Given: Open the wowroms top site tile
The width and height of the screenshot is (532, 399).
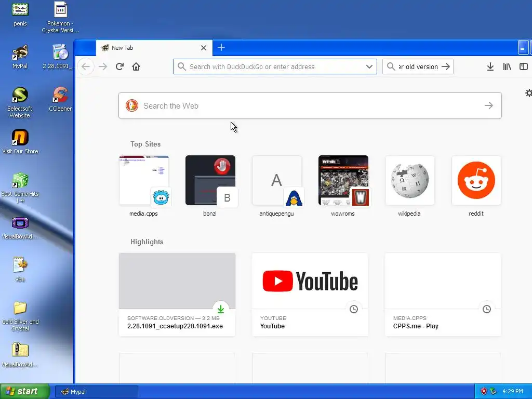Looking at the screenshot, I should (x=343, y=186).
